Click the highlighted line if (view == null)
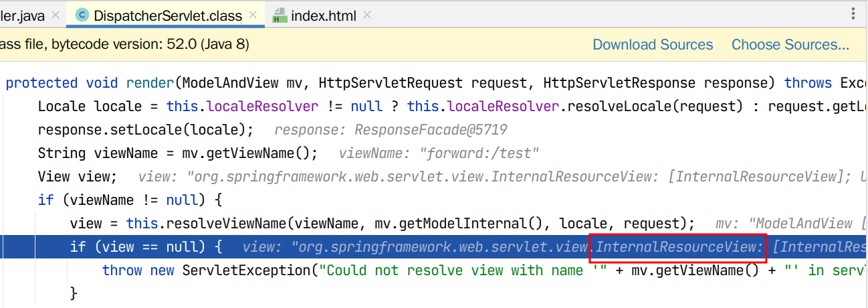 tap(435, 247)
